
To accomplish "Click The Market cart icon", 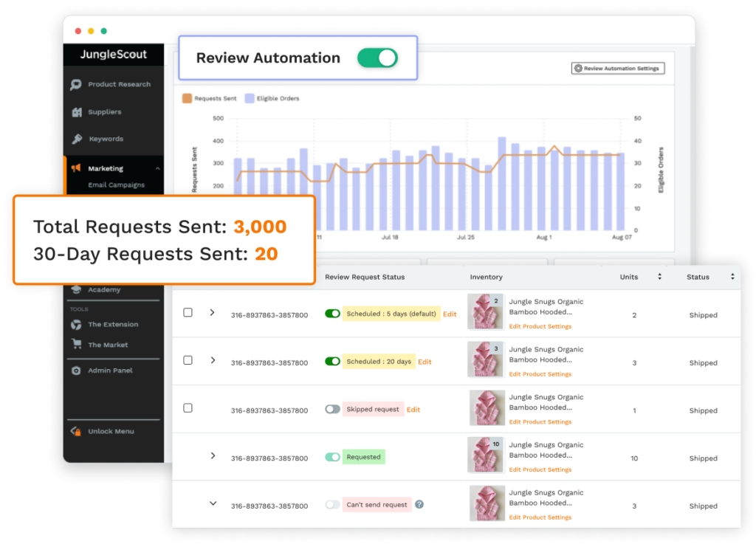I will [x=76, y=344].
